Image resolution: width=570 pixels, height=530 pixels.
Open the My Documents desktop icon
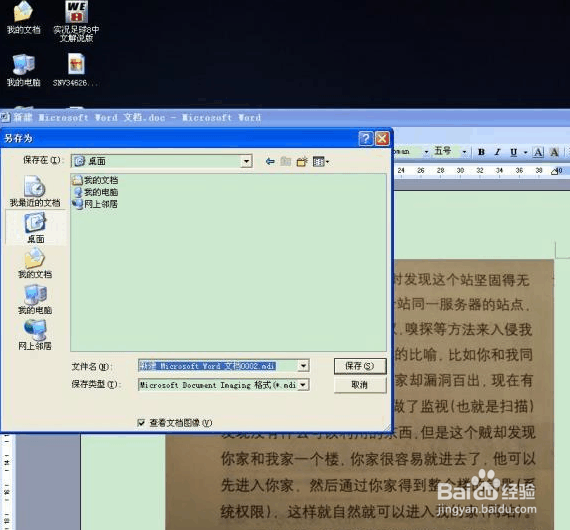[24, 17]
